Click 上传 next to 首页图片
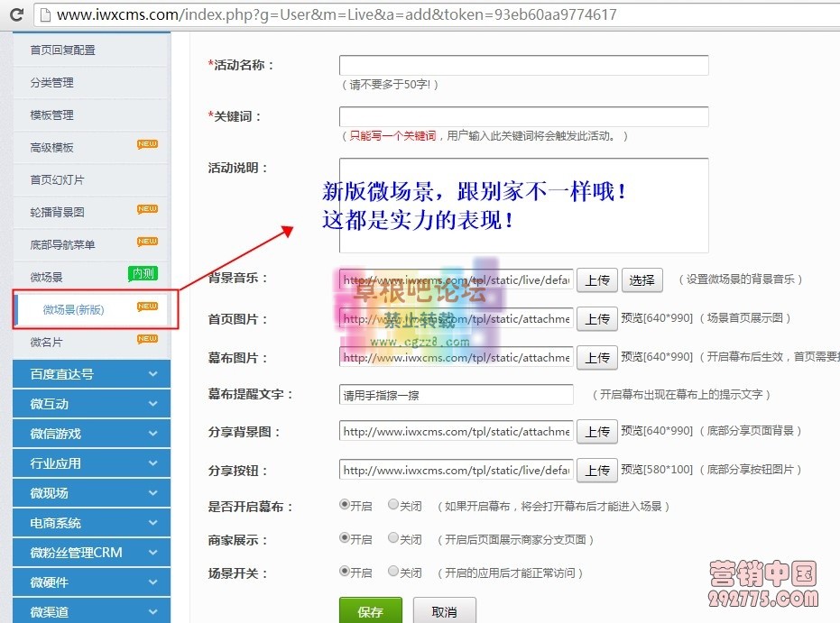Viewport: 840px width, 623px height. (x=596, y=318)
